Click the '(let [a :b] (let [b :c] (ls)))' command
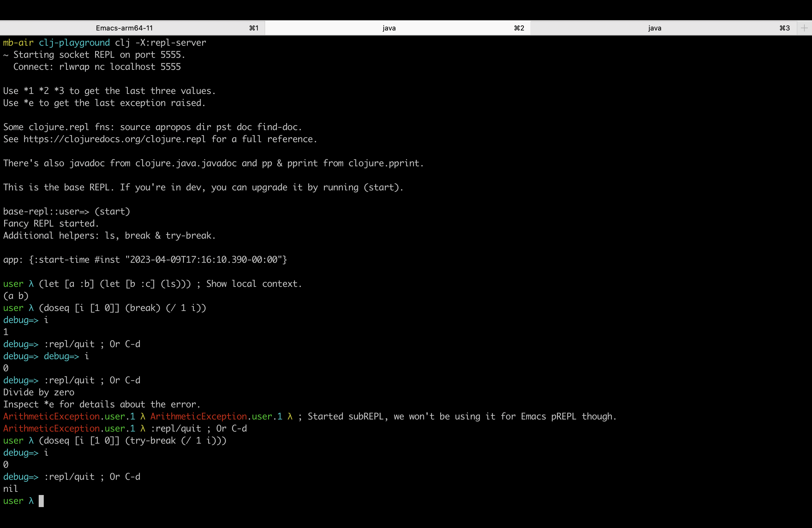Viewport: 812px width, 528px height. click(115, 284)
